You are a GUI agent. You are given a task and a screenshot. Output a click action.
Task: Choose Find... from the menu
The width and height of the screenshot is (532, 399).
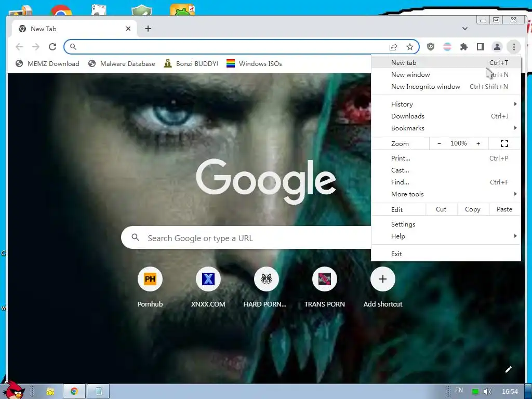[446, 182]
